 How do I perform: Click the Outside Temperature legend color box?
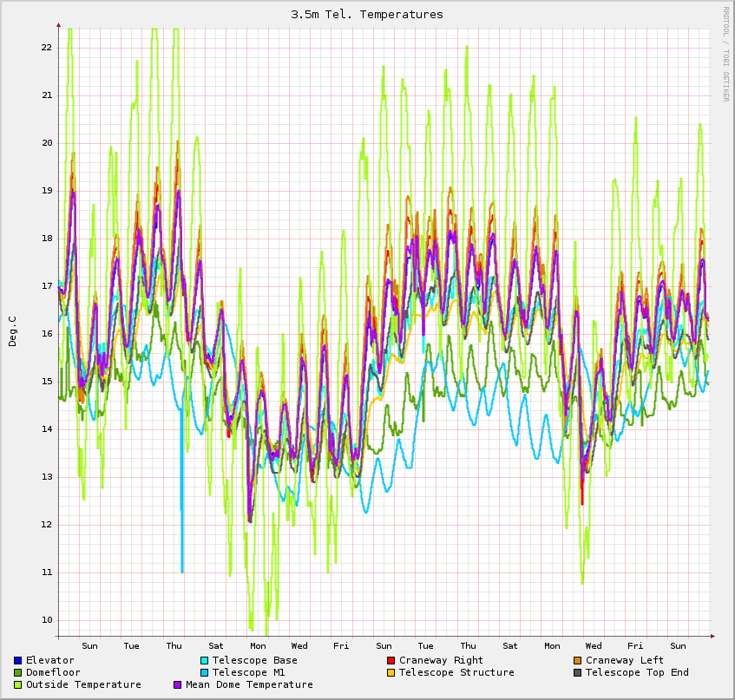point(18,685)
